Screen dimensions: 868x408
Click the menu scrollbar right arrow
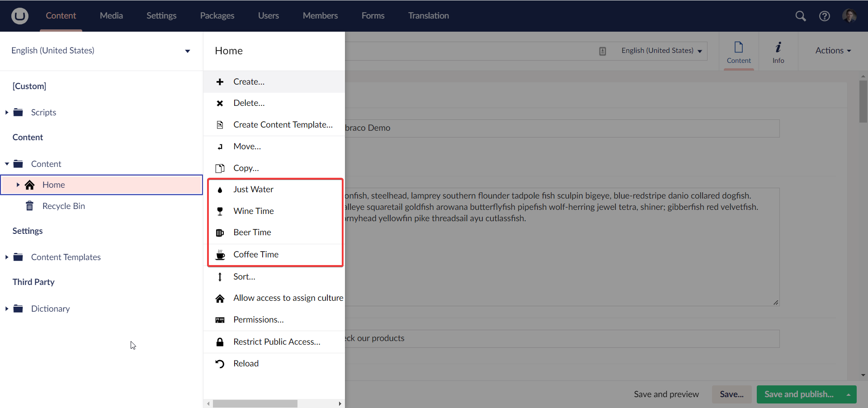tap(340, 403)
